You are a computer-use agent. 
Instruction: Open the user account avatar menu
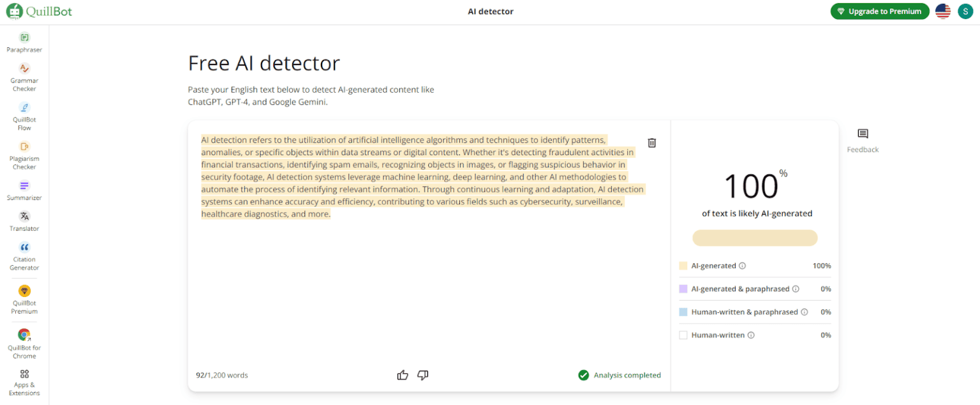pyautogui.click(x=965, y=11)
